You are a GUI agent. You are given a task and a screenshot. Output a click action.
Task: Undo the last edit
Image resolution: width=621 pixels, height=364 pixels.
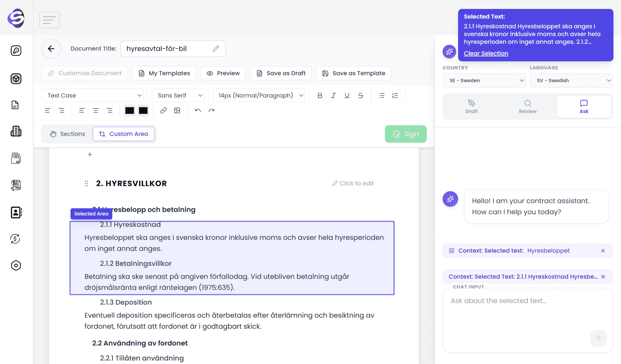(198, 110)
